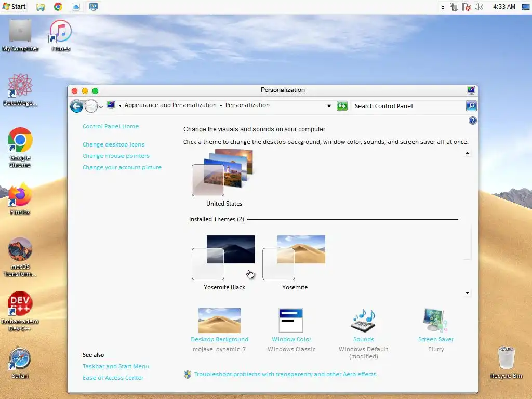The image size is (532, 399).
Task: Click the green maximize window button
Action: (96, 91)
